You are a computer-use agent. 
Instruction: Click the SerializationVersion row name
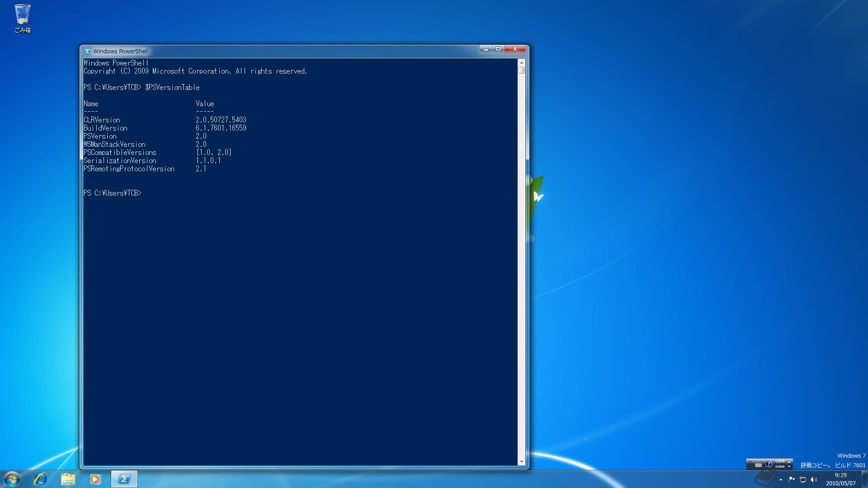pos(120,161)
